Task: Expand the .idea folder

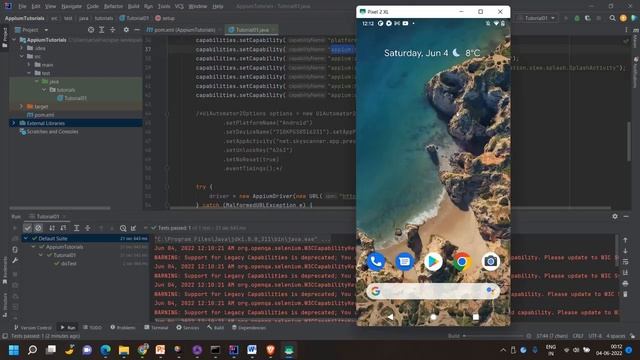Action: coord(21,48)
